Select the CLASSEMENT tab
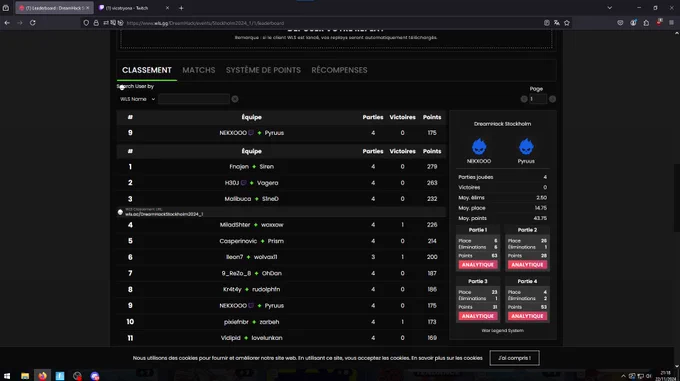680x381 pixels. tap(147, 70)
